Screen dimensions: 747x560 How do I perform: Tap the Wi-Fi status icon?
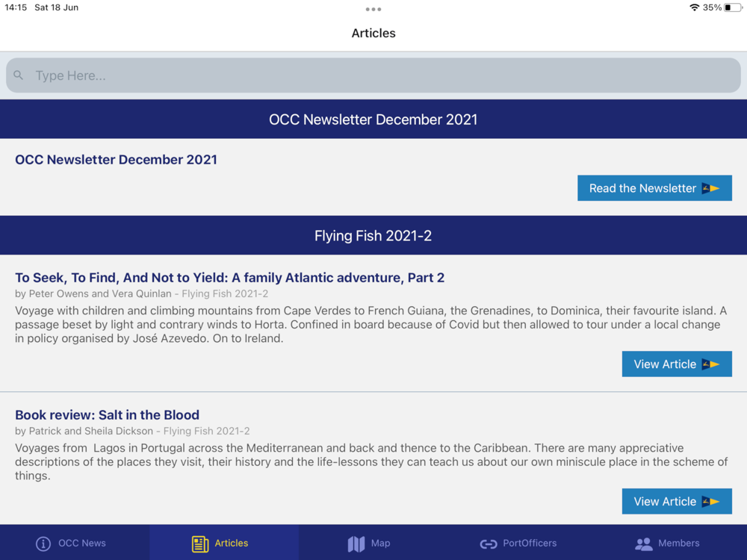tap(694, 7)
